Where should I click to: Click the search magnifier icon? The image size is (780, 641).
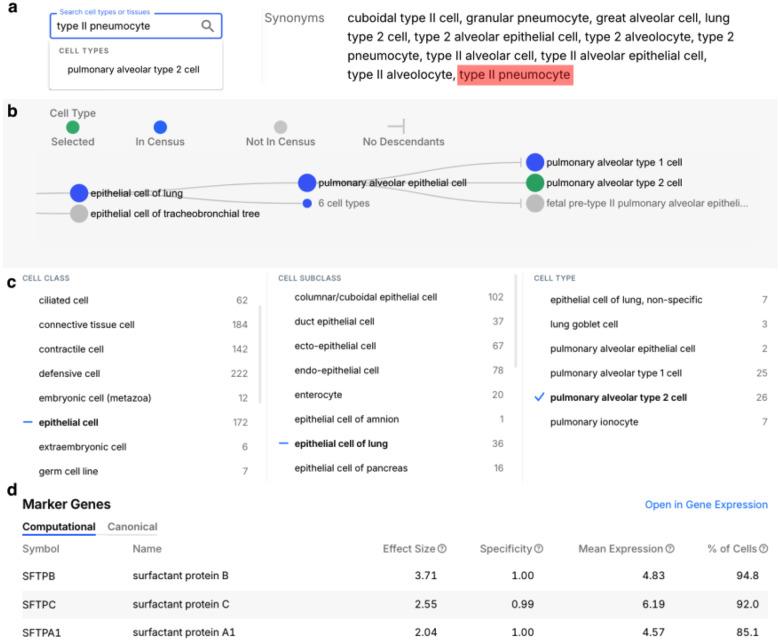pos(208,26)
